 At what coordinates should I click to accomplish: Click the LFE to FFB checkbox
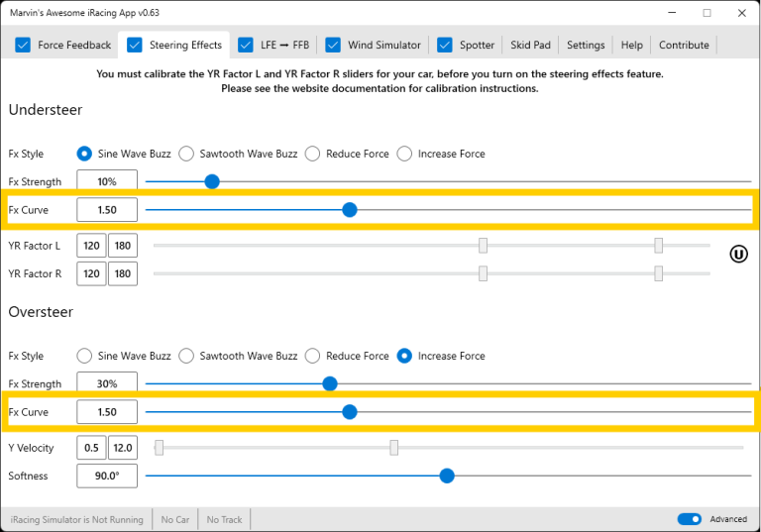(247, 45)
